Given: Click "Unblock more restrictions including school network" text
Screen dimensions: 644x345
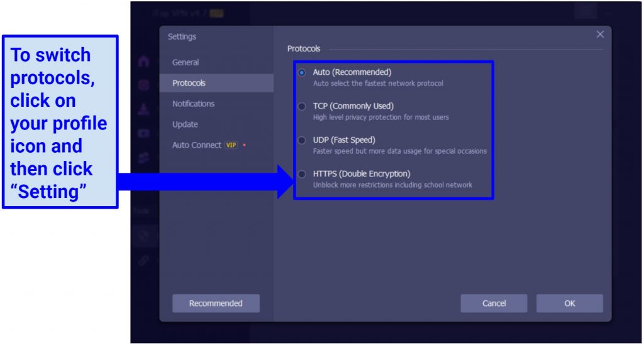Looking at the screenshot, I should point(392,185).
